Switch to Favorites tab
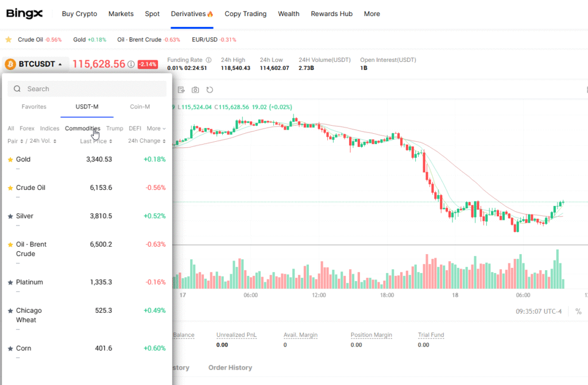 click(x=34, y=107)
